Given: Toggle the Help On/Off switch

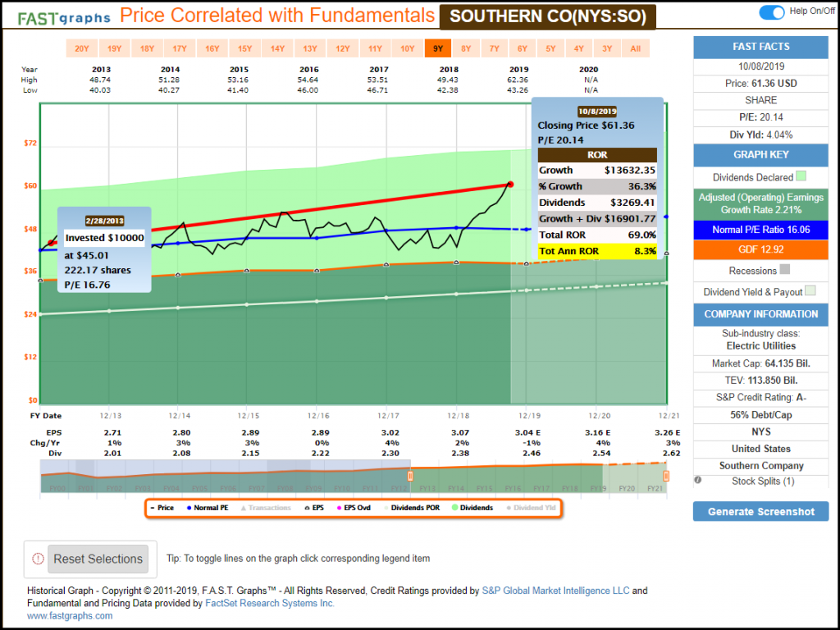Looking at the screenshot, I should [772, 12].
